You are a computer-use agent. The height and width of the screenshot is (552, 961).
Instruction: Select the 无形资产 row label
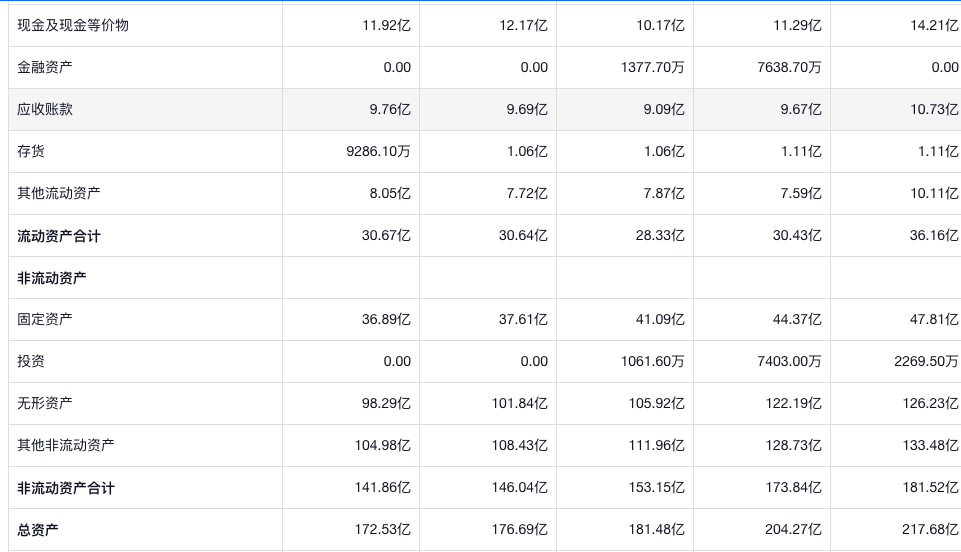[x=45, y=403]
